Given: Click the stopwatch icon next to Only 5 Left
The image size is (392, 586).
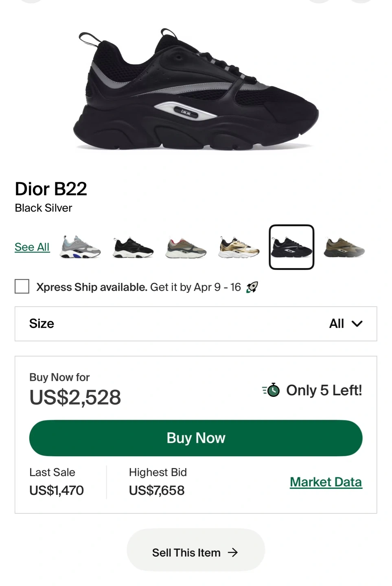Looking at the screenshot, I should [271, 390].
